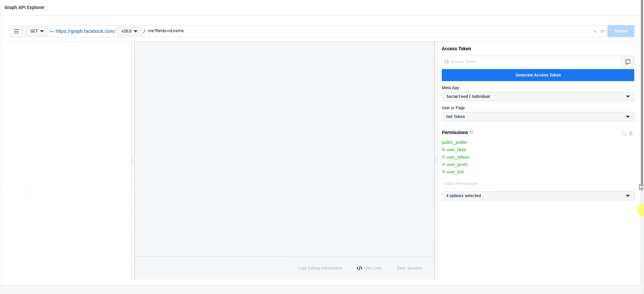Click the user_likes permission text
644x294 pixels.
tap(456, 150)
